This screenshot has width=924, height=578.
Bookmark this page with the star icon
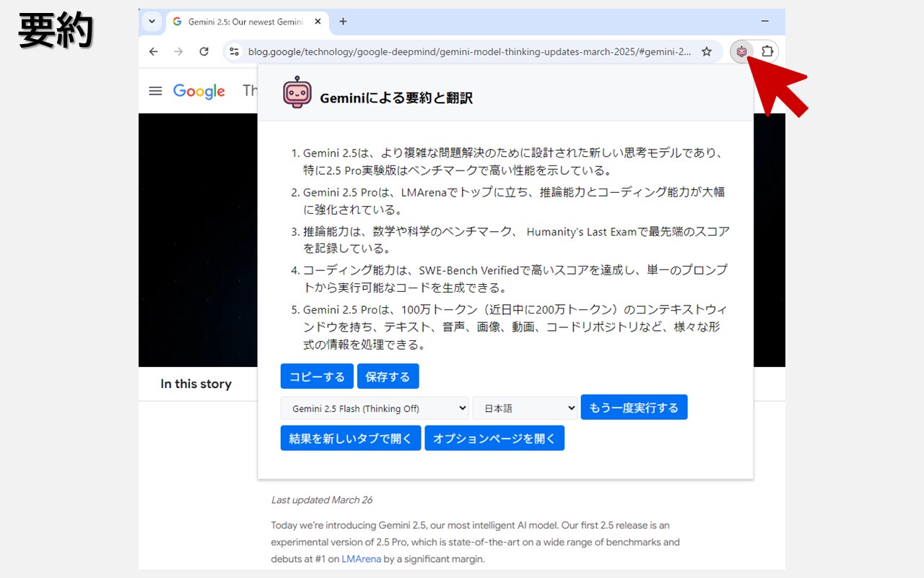(x=707, y=51)
